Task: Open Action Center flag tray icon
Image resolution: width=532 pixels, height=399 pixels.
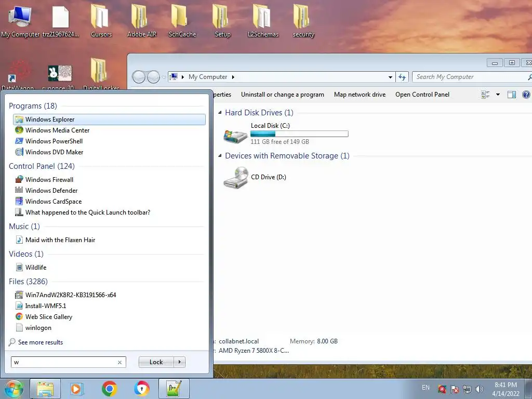Action: [x=454, y=389]
